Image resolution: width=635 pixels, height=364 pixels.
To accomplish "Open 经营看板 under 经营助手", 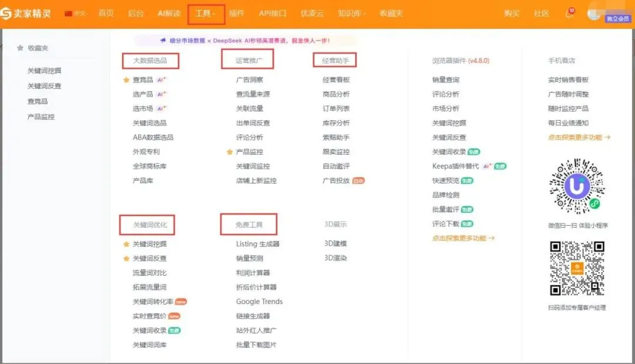I will [336, 80].
